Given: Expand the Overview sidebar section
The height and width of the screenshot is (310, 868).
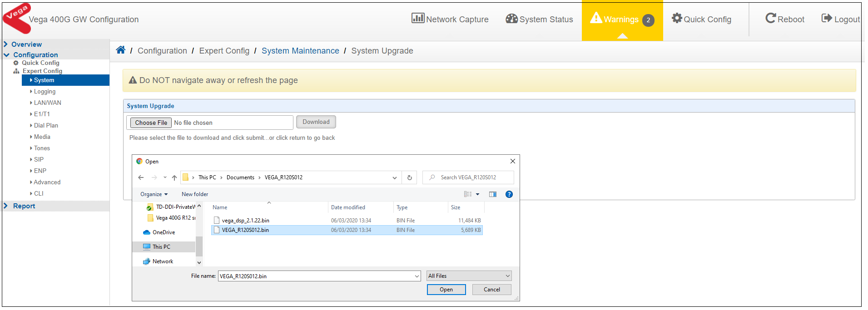Looking at the screenshot, I should [x=26, y=44].
